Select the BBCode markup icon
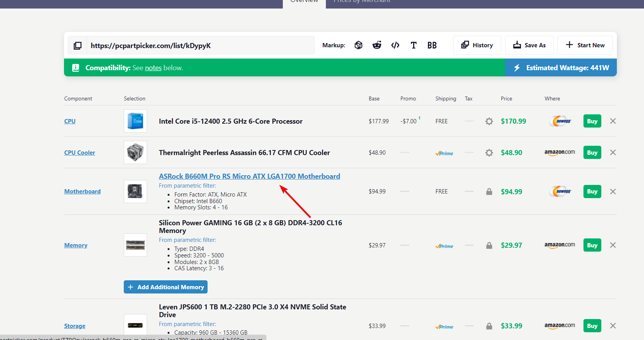Image resolution: width=644 pixels, height=340 pixels. 432,45
